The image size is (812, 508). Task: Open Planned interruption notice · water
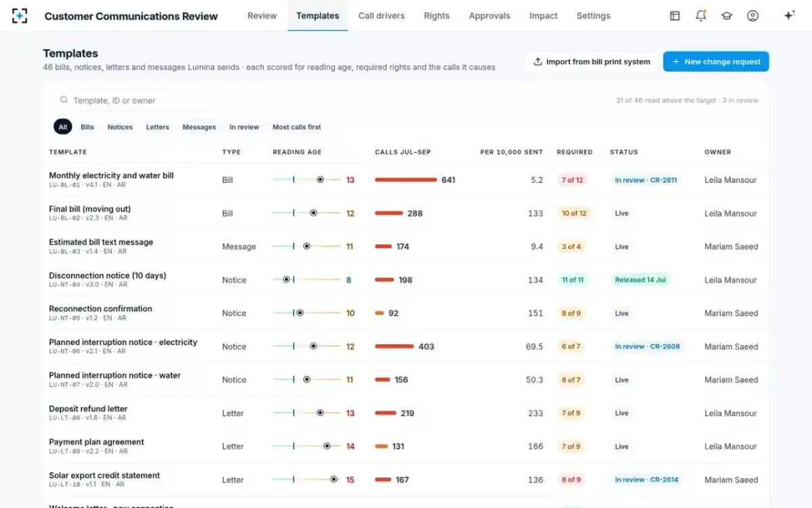pyautogui.click(x=114, y=375)
